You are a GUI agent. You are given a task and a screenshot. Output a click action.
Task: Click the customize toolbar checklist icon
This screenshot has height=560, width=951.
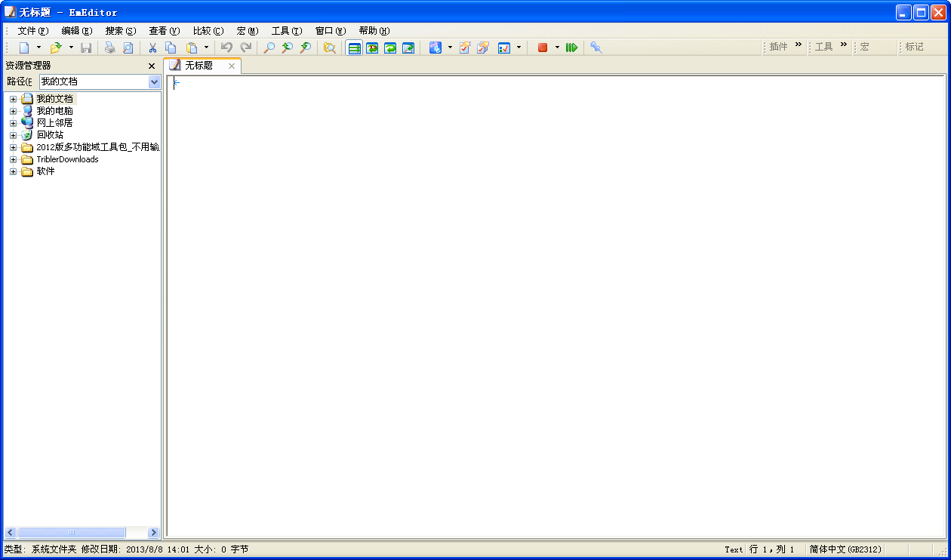pyautogui.click(x=504, y=48)
